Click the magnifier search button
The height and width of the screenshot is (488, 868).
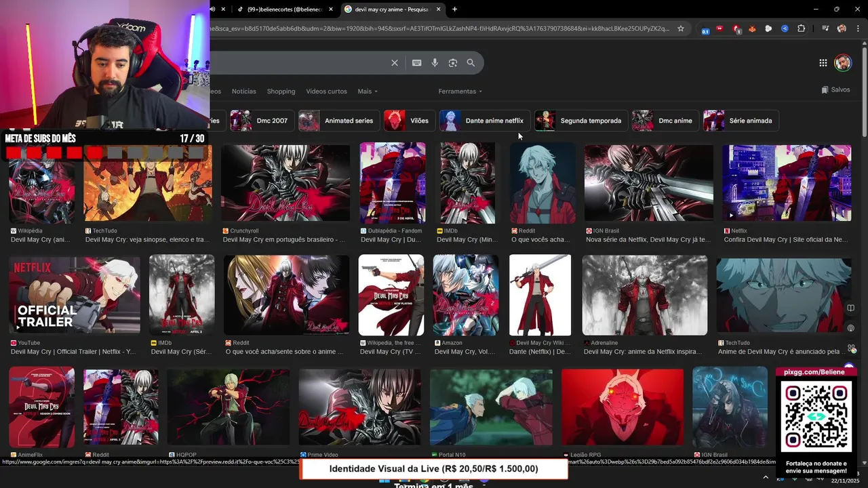tap(471, 63)
